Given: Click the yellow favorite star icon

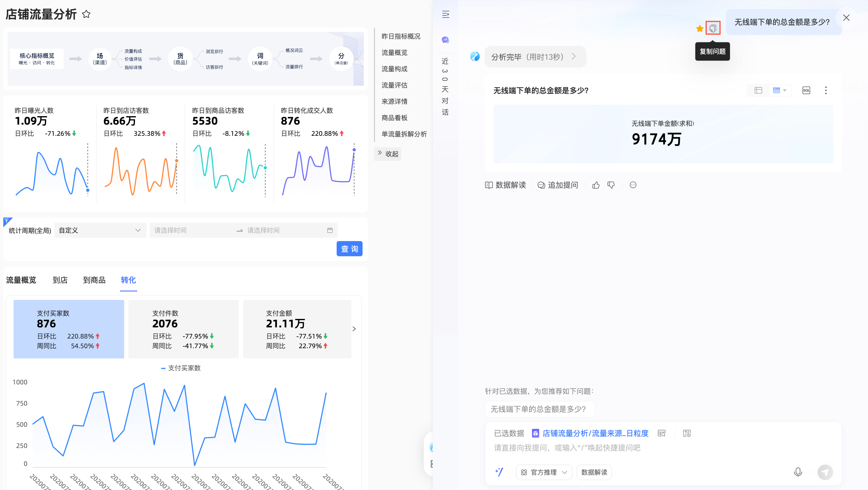Looking at the screenshot, I should (700, 29).
